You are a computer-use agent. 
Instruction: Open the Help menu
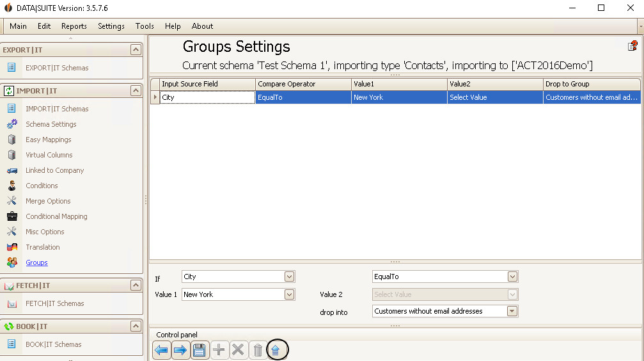click(x=173, y=26)
